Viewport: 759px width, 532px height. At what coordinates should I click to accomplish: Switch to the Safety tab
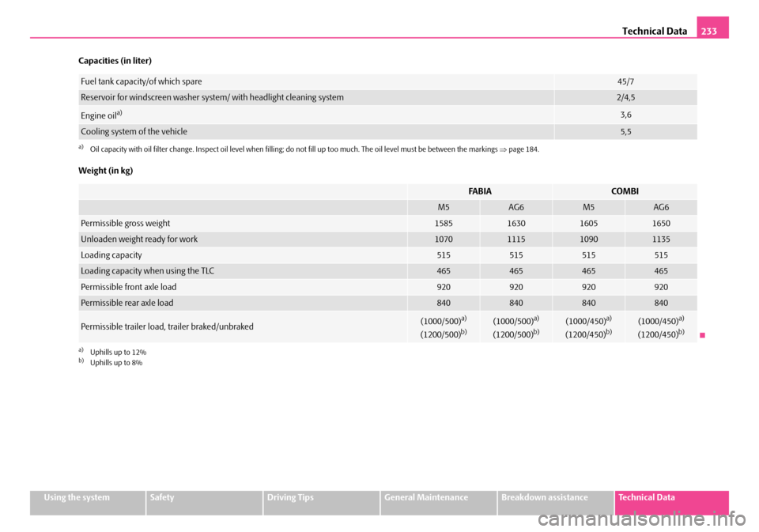tap(204, 497)
